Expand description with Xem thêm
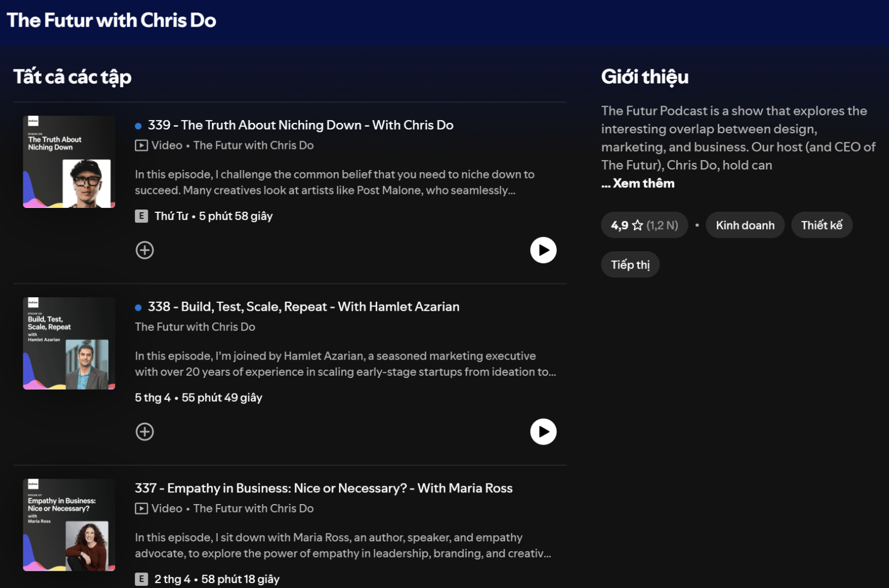 pos(643,183)
